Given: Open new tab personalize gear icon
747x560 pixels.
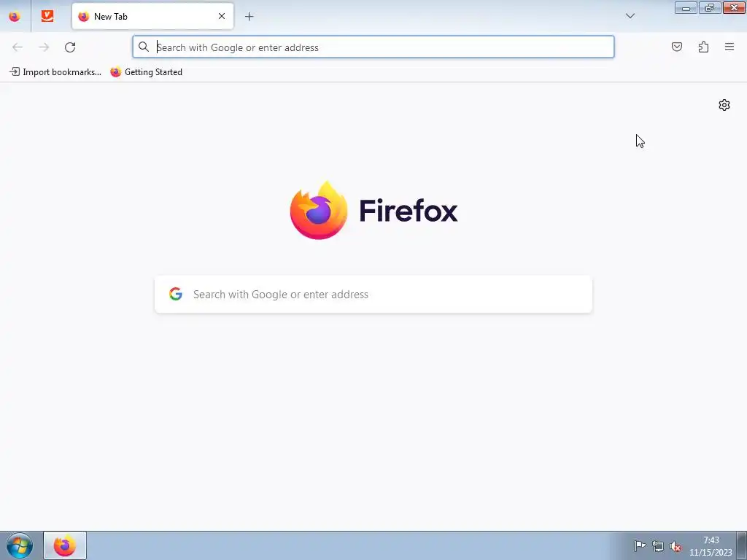Looking at the screenshot, I should click(x=724, y=105).
